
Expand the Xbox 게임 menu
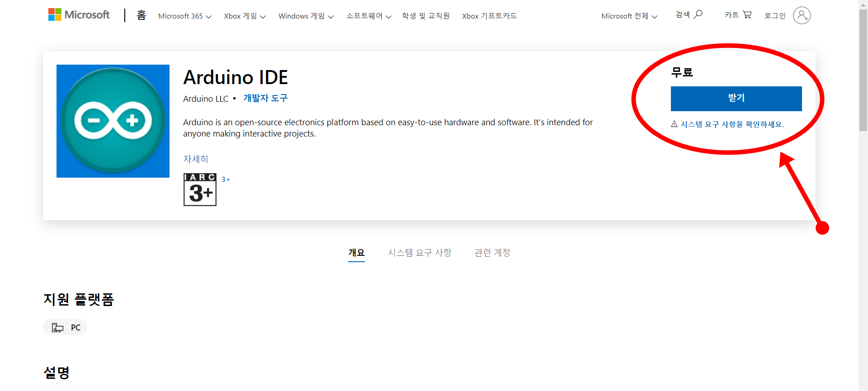click(245, 16)
